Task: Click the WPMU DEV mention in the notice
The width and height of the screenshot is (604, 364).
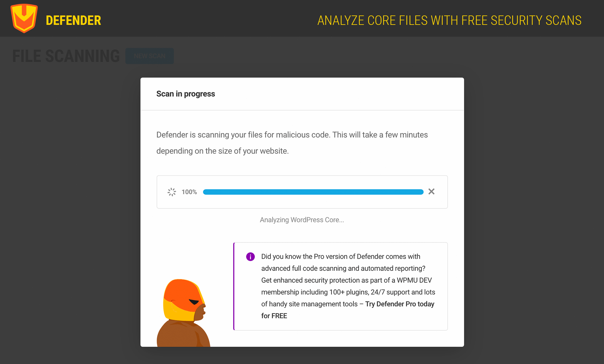Action: pyautogui.click(x=414, y=280)
